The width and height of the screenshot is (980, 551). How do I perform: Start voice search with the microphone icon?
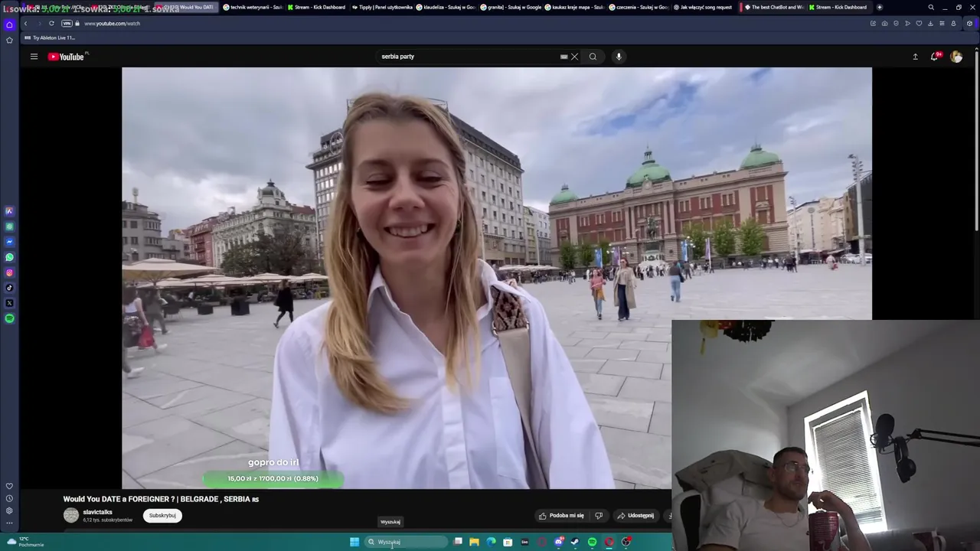pyautogui.click(x=619, y=57)
